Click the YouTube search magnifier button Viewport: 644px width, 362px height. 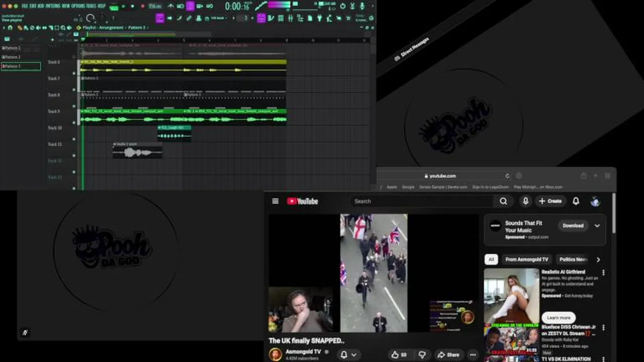[503, 201]
